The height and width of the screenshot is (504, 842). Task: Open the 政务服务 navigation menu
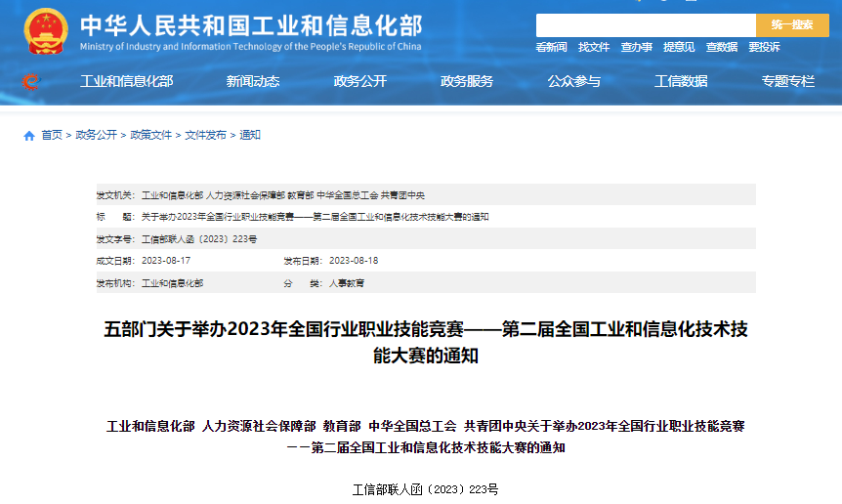467,82
